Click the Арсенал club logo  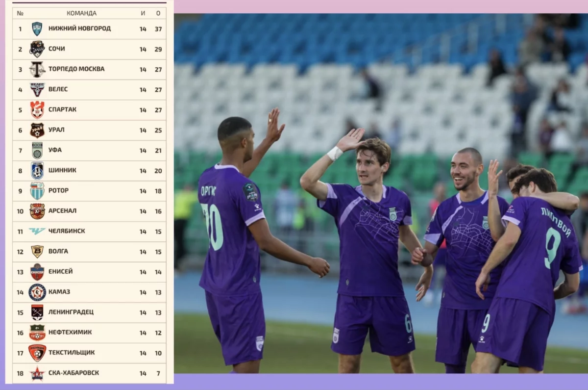(x=37, y=211)
